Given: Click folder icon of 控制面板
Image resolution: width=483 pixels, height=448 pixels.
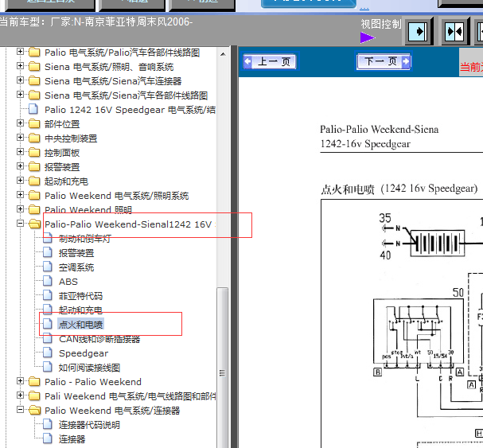Looking at the screenshot, I should pos(34,152).
